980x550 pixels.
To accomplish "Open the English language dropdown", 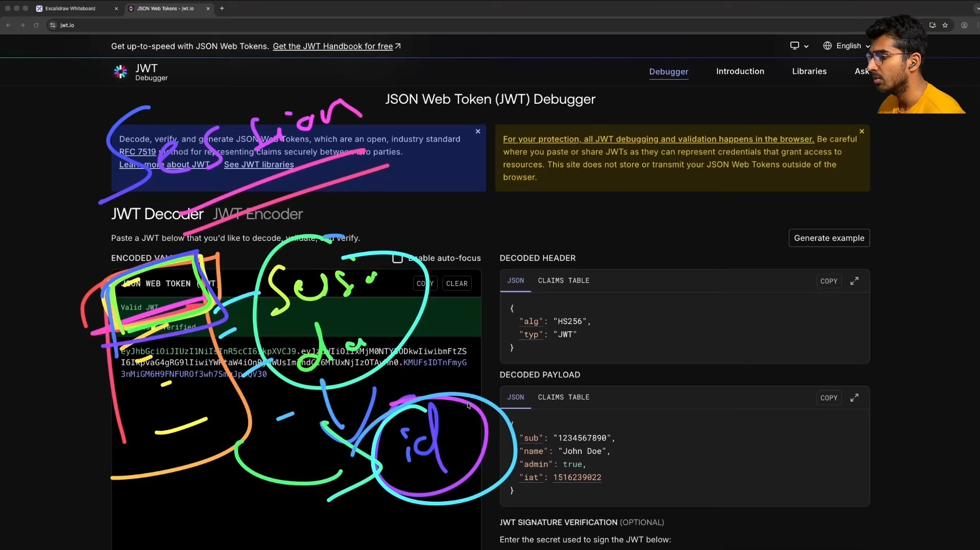I will pos(848,46).
